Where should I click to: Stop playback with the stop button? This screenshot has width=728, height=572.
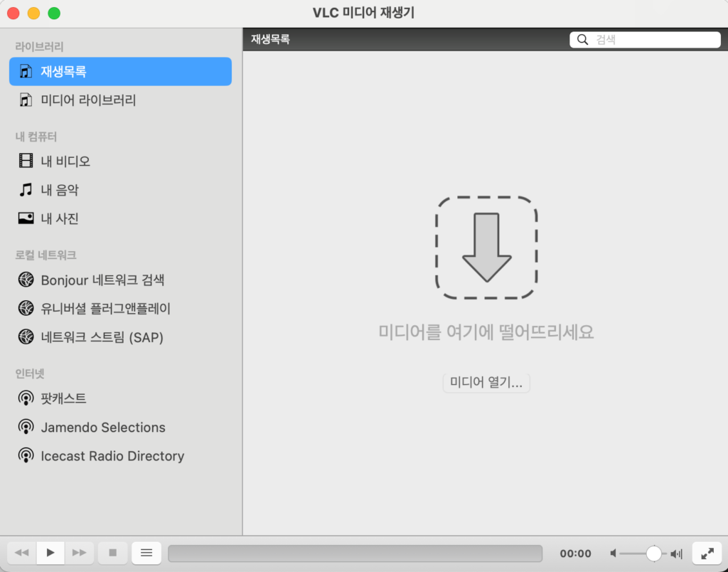point(113,553)
